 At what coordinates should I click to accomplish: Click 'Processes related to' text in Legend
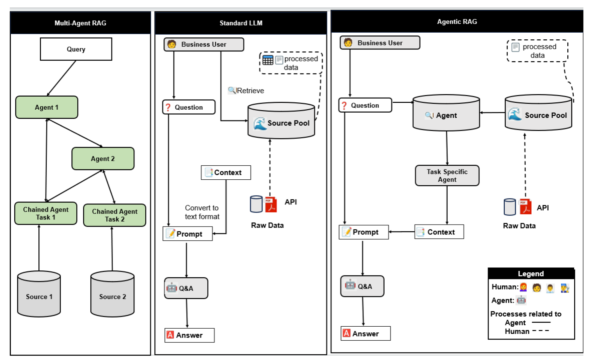[526, 314]
